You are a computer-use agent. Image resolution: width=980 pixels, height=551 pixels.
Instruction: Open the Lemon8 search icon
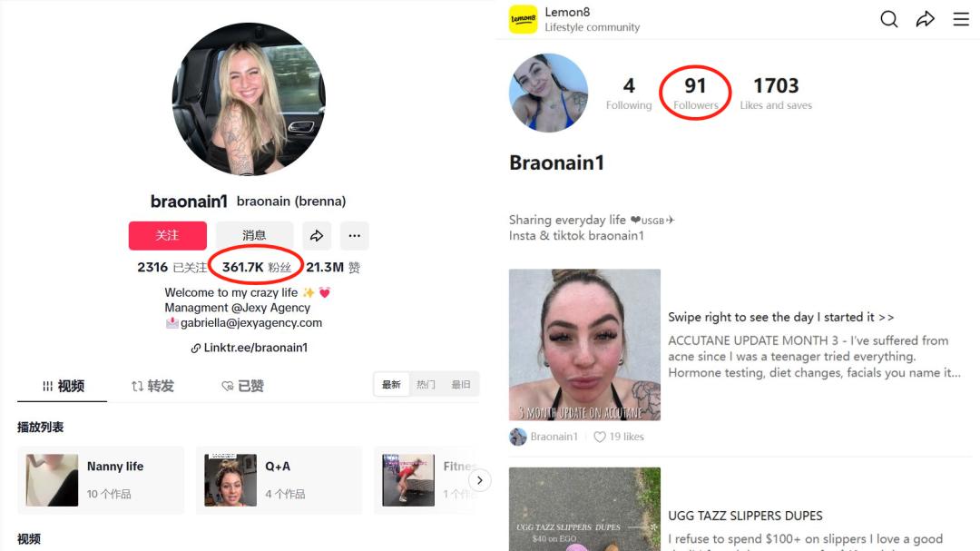pos(888,19)
